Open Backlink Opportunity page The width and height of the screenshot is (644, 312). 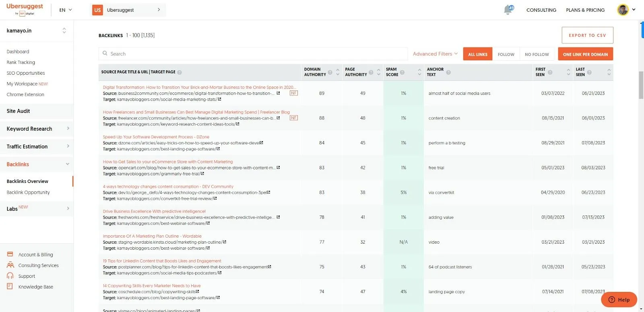pos(28,192)
